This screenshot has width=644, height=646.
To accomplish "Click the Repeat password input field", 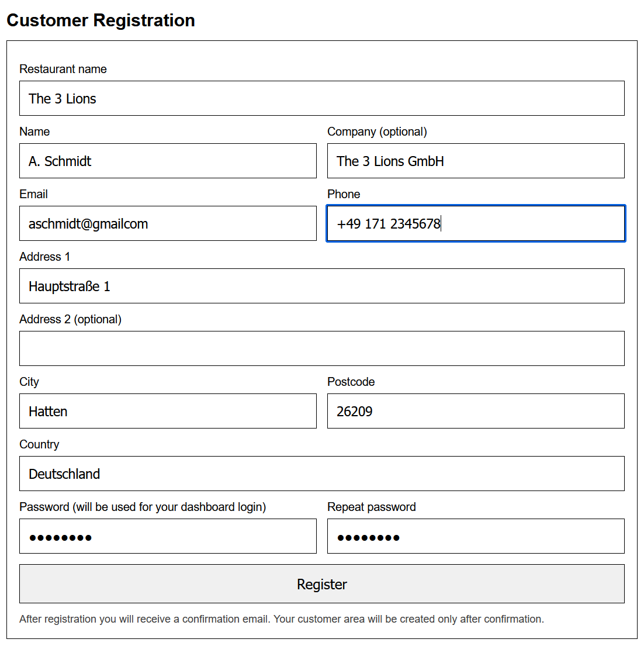I will tap(475, 536).
